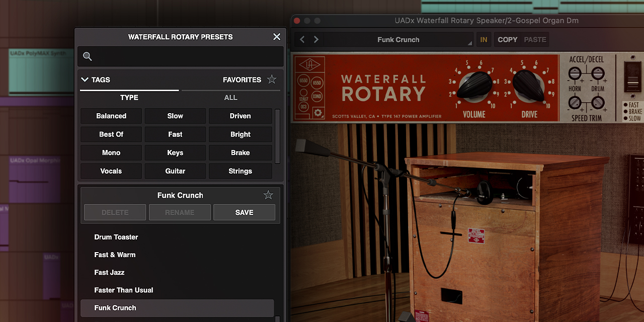This screenshot has width=644, height=322.
Task: Choose the Mono tag
Action: click(x=111, y=152)
